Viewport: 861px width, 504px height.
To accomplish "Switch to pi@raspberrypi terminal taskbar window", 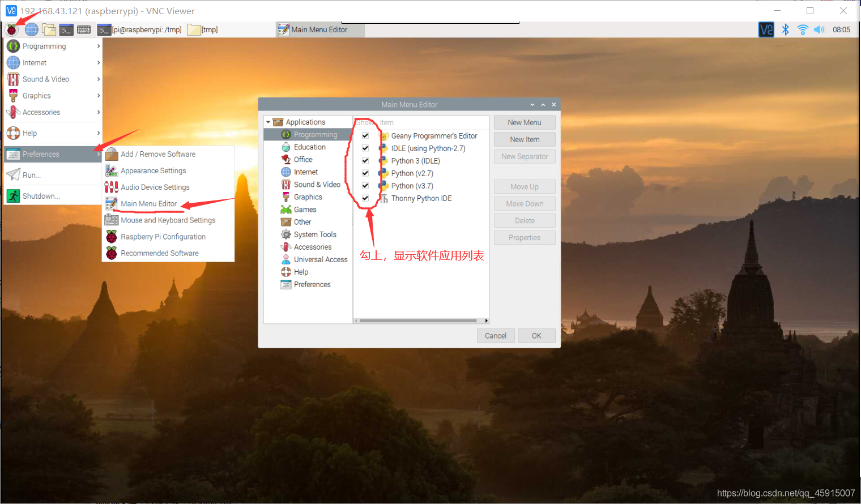I will coord(140,29).
